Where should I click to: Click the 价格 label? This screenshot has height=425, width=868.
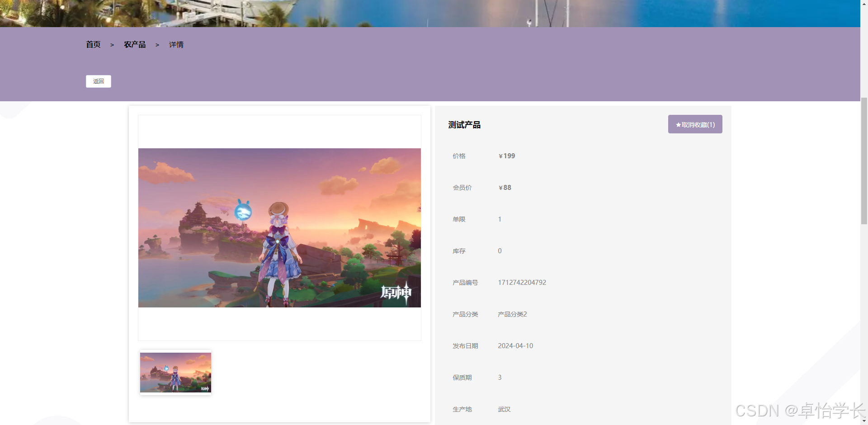coord(459,156)
